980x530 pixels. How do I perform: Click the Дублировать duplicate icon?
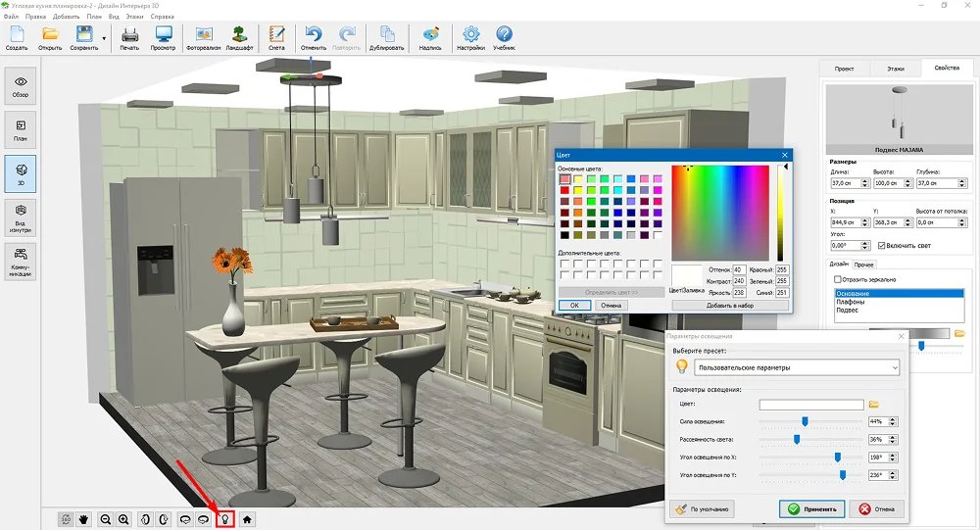tap(386, 37)
